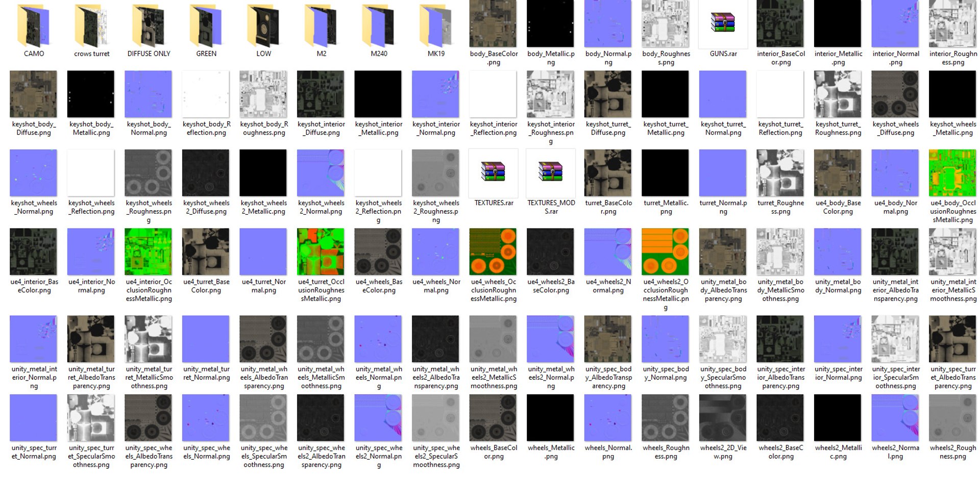Select ue4_body_OcclusionRoughnessMetallic.png thumbnail

click(x=952, y=173)
